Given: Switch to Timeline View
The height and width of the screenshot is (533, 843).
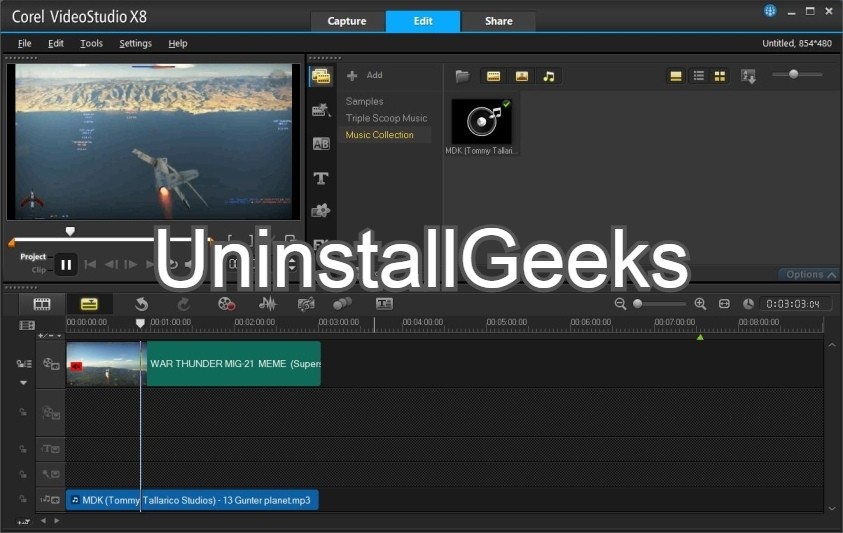Looking at the screenshot, I should (x=89, y=304).
